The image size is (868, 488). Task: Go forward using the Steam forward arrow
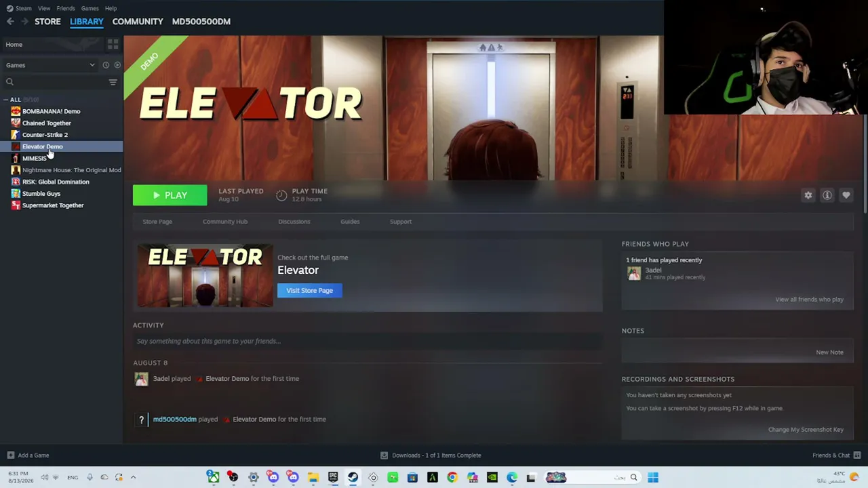tap(25, 22)
